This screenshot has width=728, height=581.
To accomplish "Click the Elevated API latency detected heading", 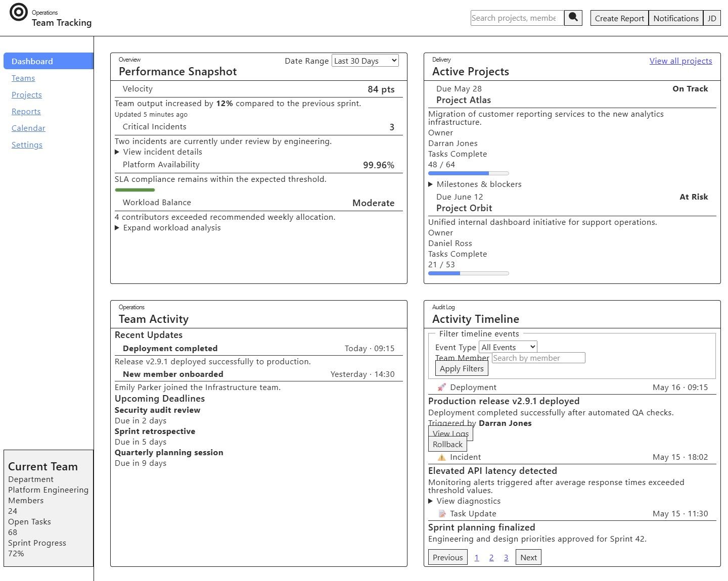I will [x=492, y=470].
